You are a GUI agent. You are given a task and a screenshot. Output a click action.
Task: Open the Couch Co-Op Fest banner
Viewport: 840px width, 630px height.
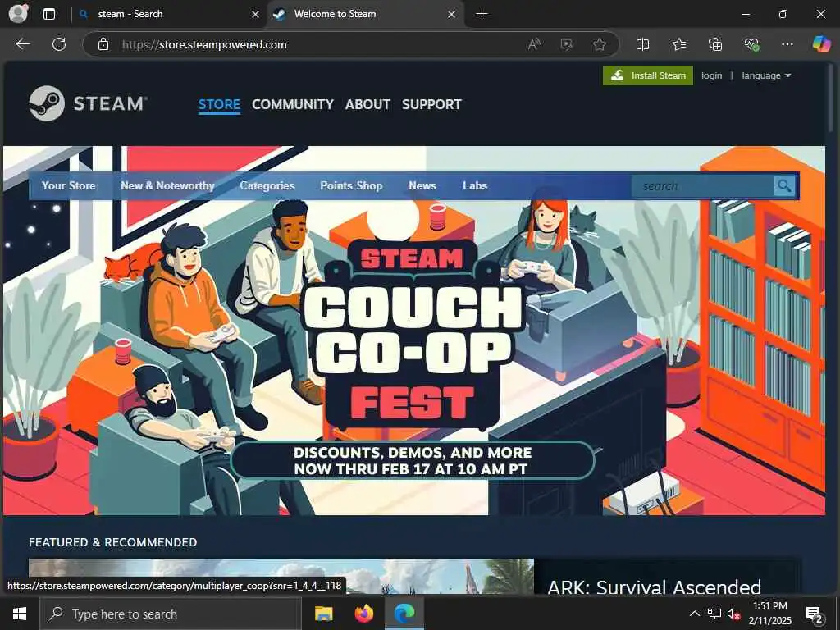(x=414, y=331)
